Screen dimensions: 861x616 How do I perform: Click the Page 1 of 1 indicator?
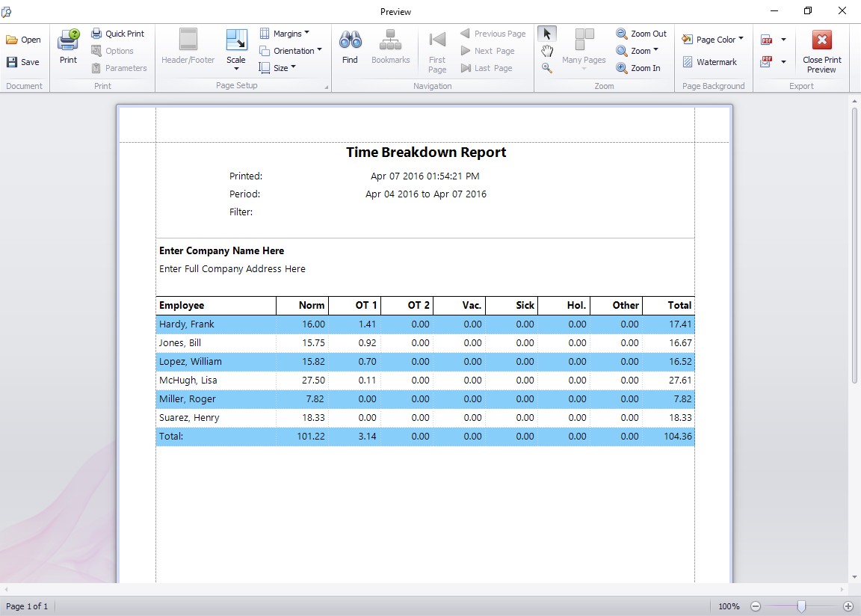27,606
